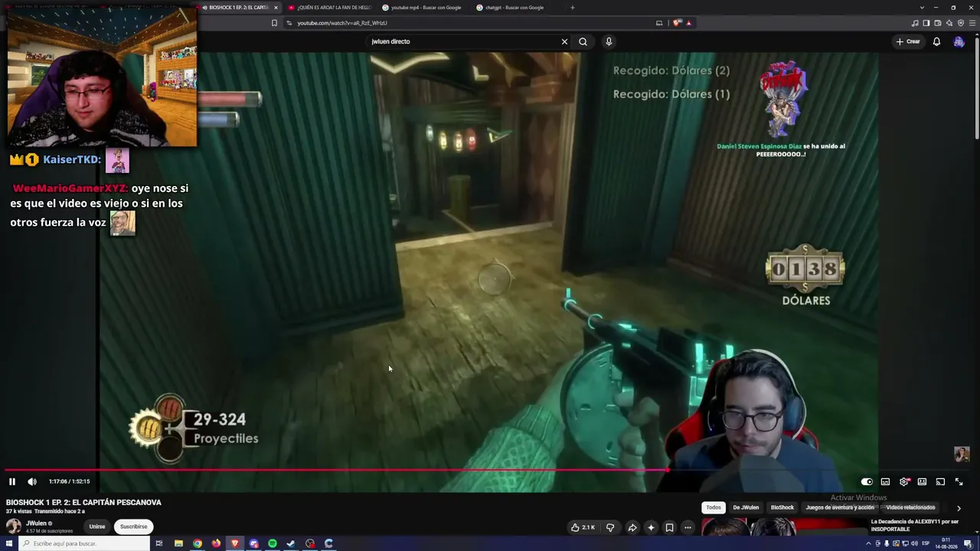Switch to the ¿QUIÉN ES AROA? browser tab
The height and width of the screenshot is (551, 980).
329,8
